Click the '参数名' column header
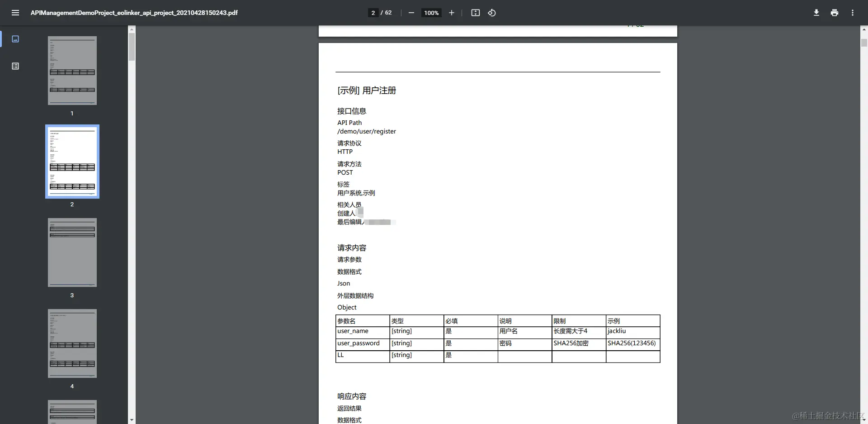 [x=363, y=321]
